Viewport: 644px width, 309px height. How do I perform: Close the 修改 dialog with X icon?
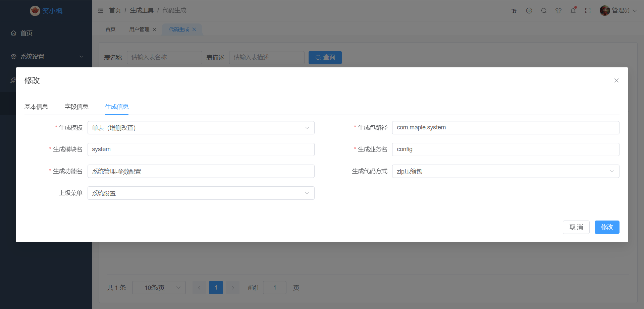[616, 80]
